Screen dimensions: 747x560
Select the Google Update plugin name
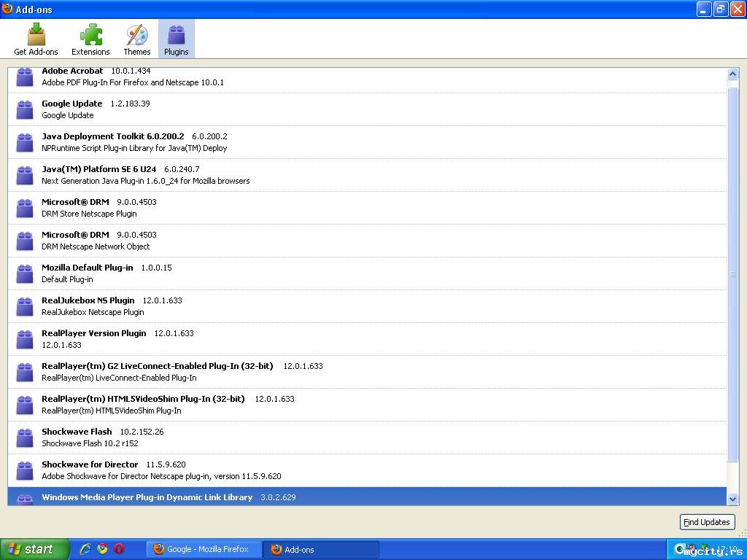(x=72, y=104)
